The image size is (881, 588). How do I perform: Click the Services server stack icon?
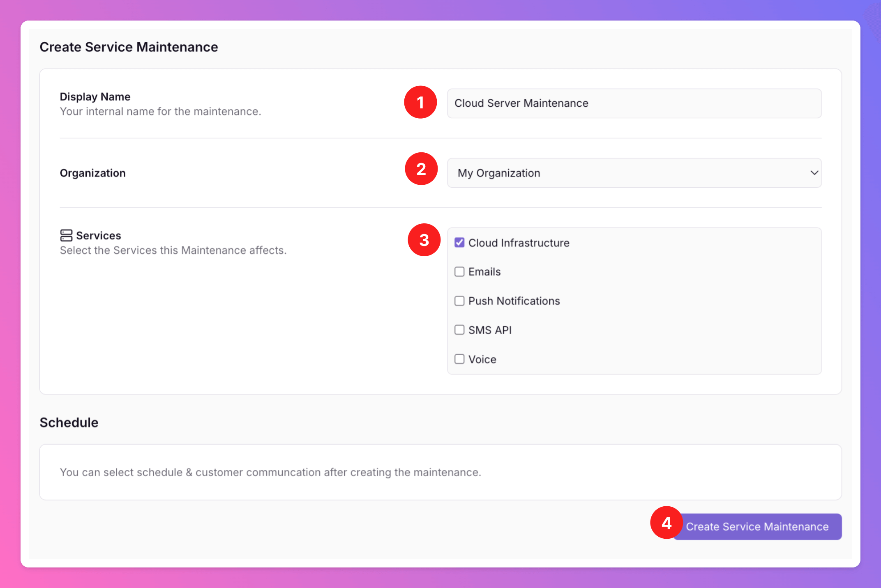[x=66, y=235]
